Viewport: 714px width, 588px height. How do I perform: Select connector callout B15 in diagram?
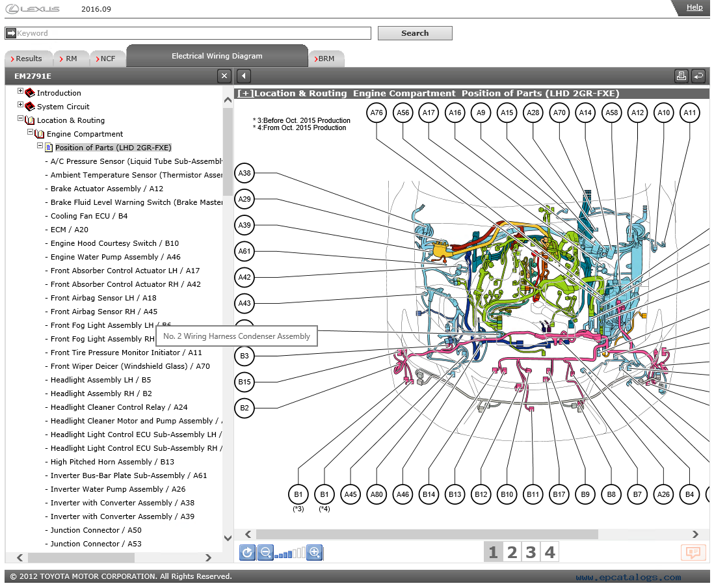(245, 382)
